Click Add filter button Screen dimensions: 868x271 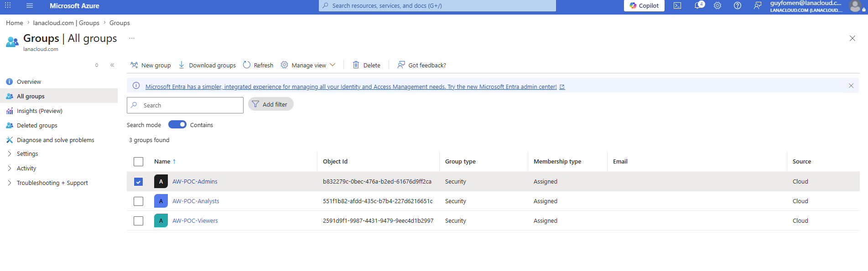pos(271,104)
